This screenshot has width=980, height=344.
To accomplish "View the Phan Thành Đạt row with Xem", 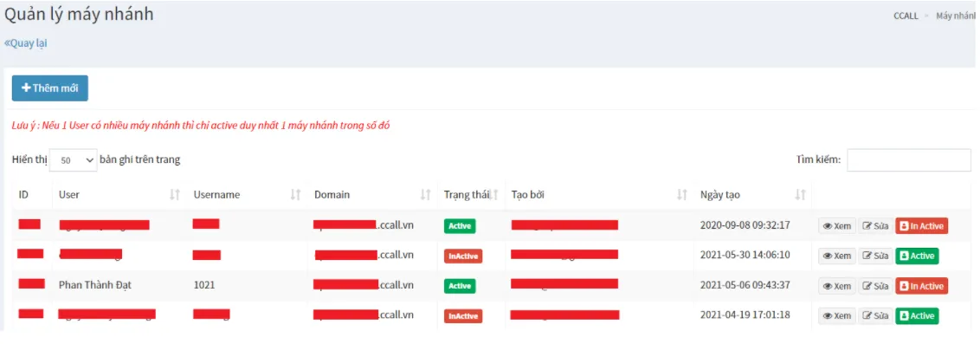I will pyautogui.click(x=837, y=286).
